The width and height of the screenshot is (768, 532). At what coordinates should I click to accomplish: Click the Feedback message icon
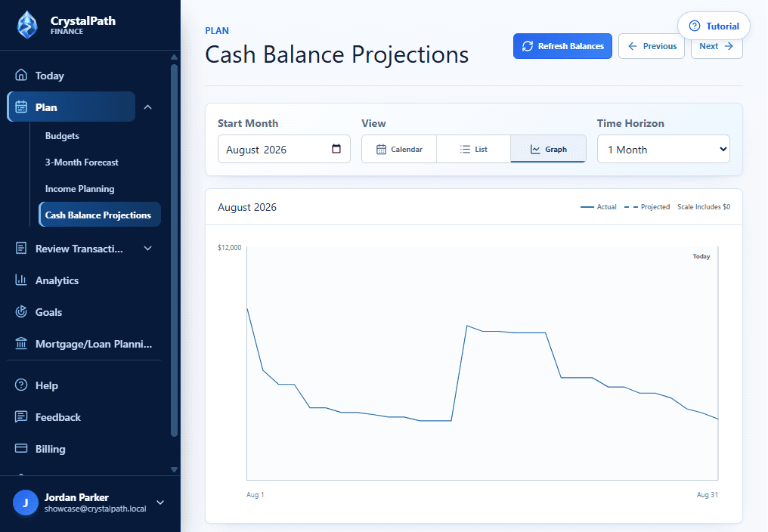point(21,417)
